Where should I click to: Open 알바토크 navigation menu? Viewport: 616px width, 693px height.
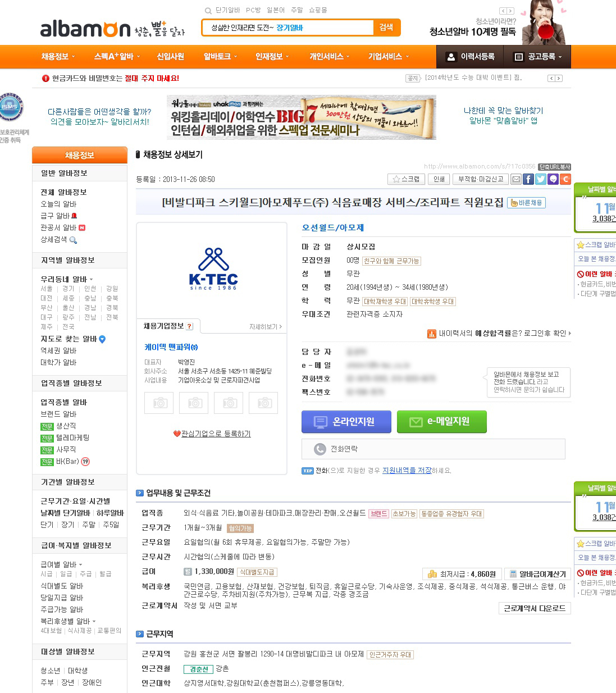221,57
